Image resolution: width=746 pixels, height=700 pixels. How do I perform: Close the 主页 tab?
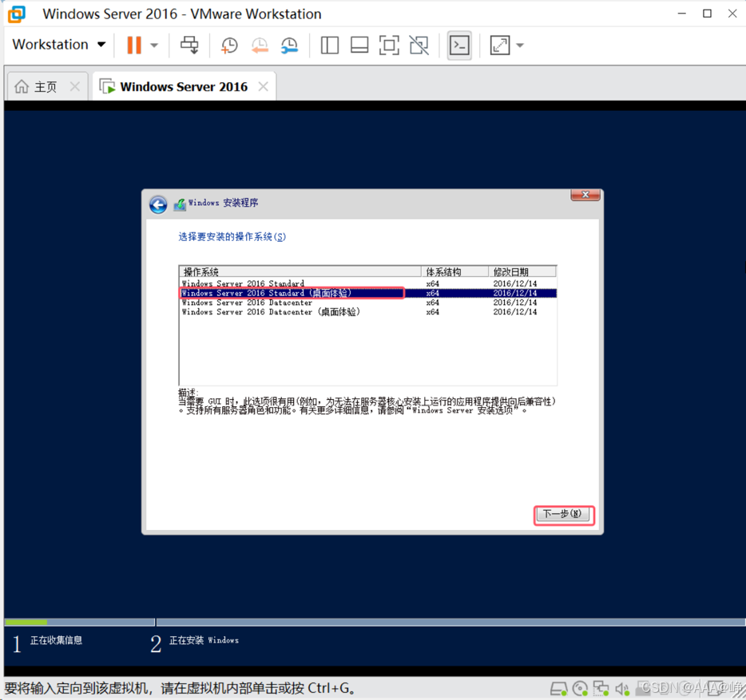click(75, 86)
